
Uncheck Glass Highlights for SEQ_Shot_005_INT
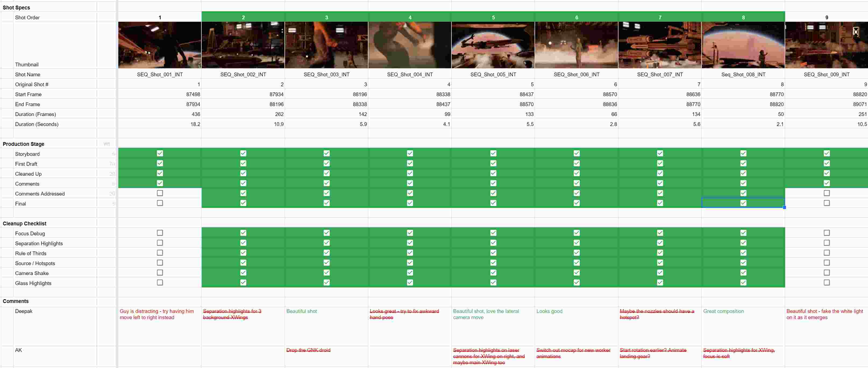click(x=493, y=283)
